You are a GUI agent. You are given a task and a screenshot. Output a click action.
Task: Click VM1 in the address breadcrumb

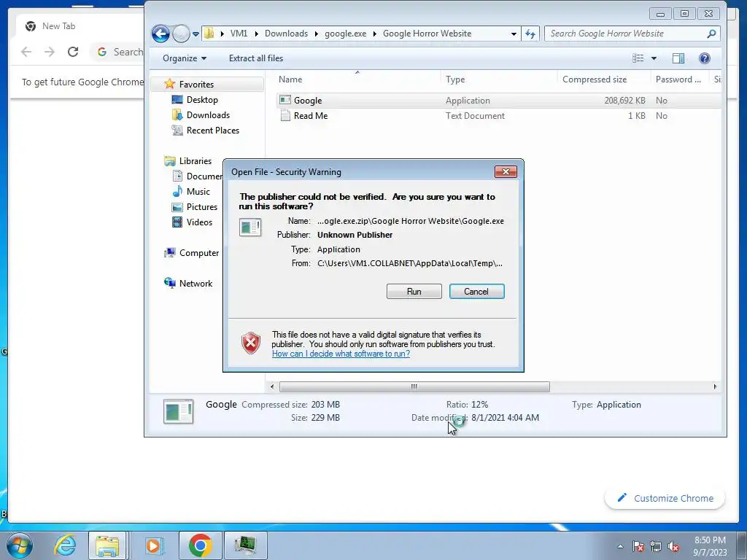239,34
